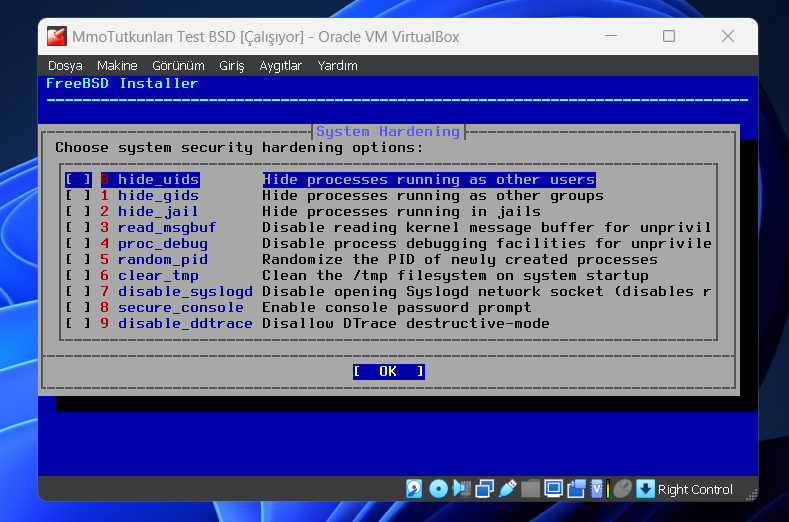
Task: Click 'Enable console password prompt' description
Action: point(397,308)
